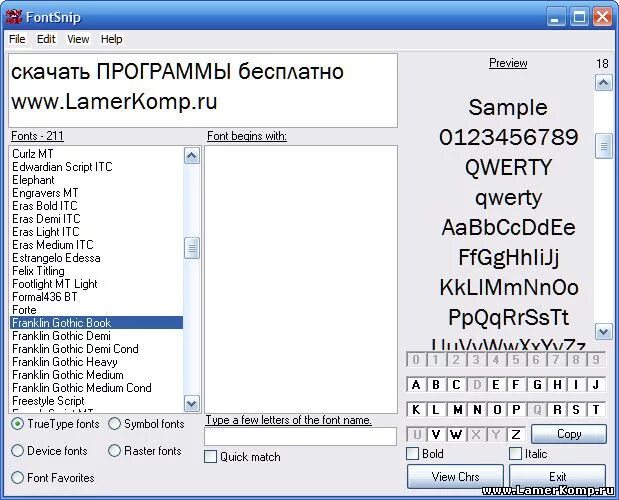
Task: Click preview size scroll down arrow
Action: point(603,331)
